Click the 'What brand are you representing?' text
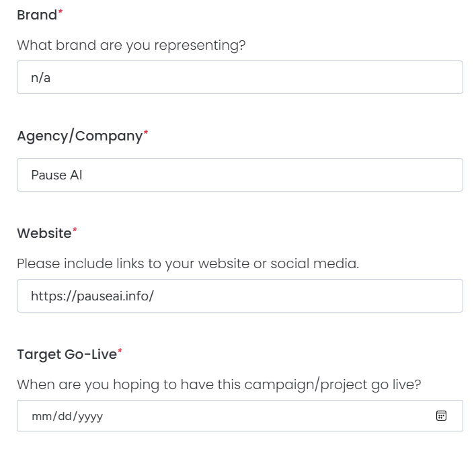This screenshot has width=476, height=459. (x=131, y=46)
